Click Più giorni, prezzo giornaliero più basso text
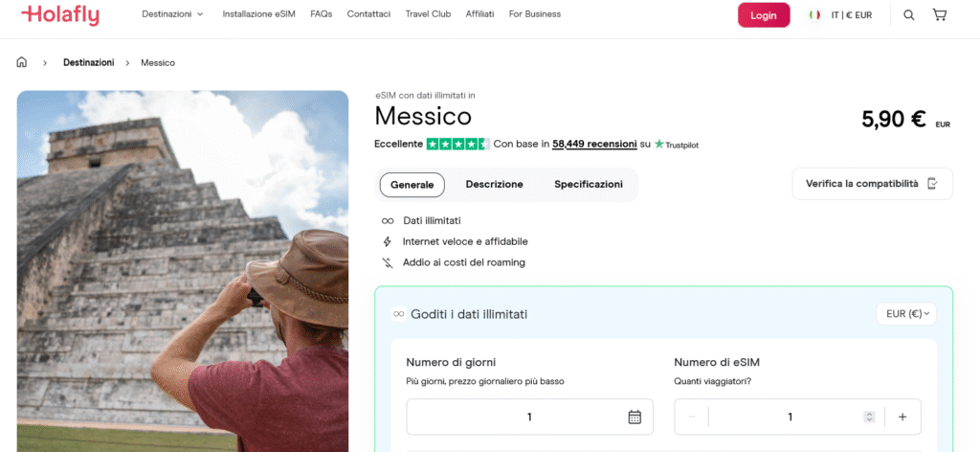The height and width of the screenshot is (452, 980). 485,381
